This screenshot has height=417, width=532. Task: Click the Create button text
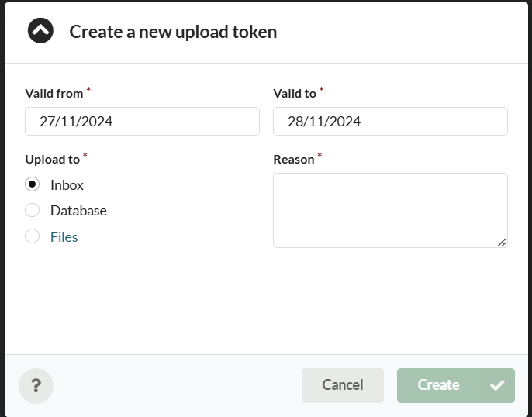(438, 385)
